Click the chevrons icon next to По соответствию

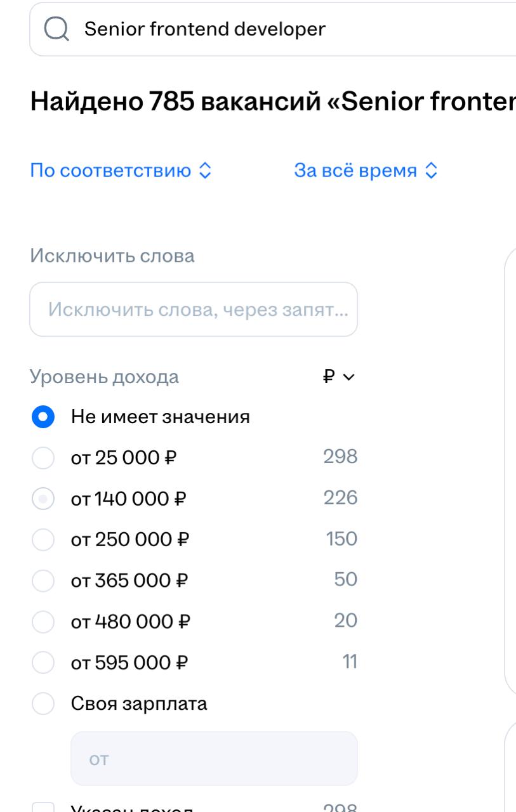point(204,171)
